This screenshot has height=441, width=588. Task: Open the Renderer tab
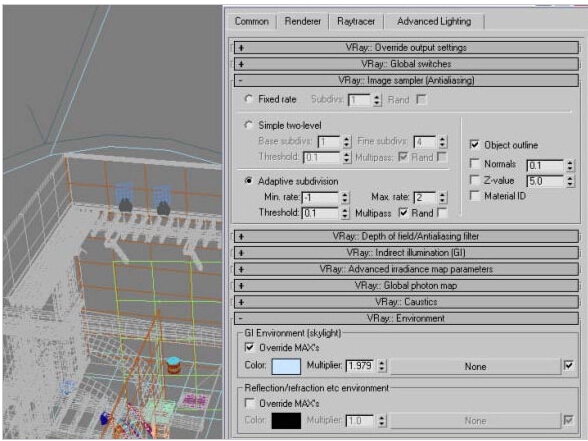[303, 21]
